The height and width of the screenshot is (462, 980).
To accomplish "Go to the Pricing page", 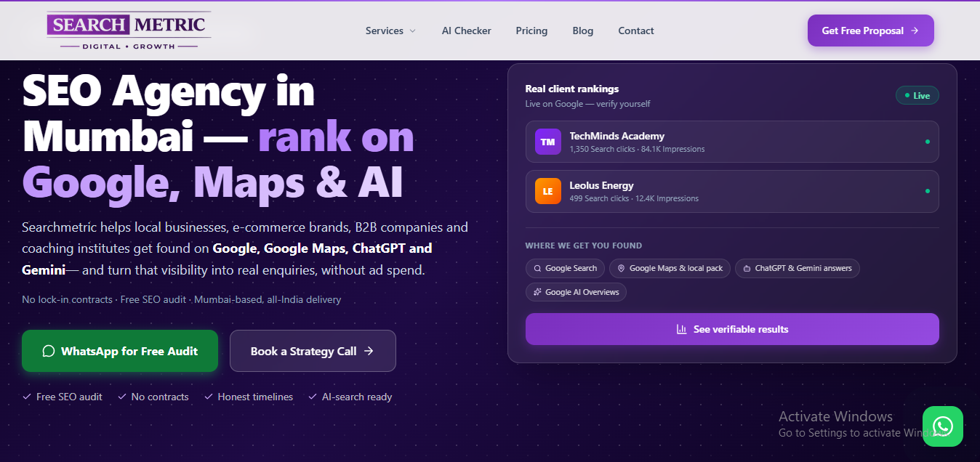I will 531,31.
